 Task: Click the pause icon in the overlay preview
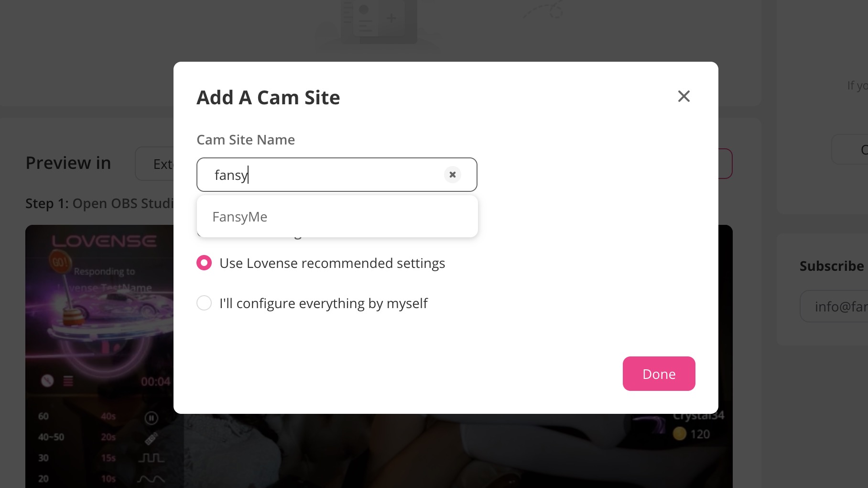click(151, 418)
